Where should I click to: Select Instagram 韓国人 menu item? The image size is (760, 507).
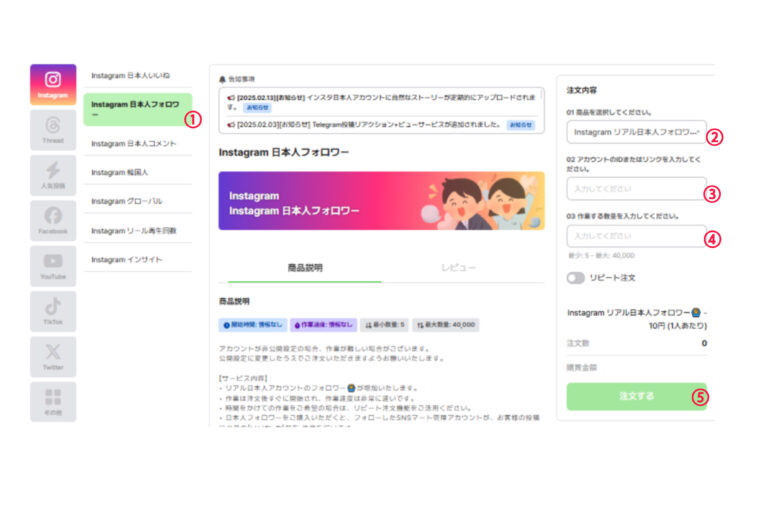138,173
